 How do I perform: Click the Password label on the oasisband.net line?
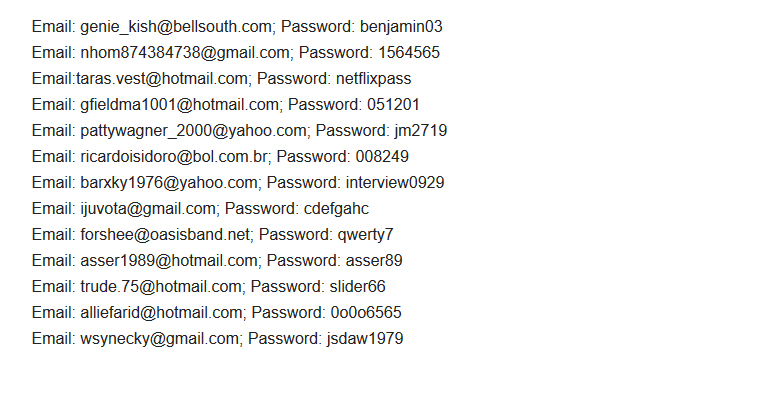coord(296,234)
